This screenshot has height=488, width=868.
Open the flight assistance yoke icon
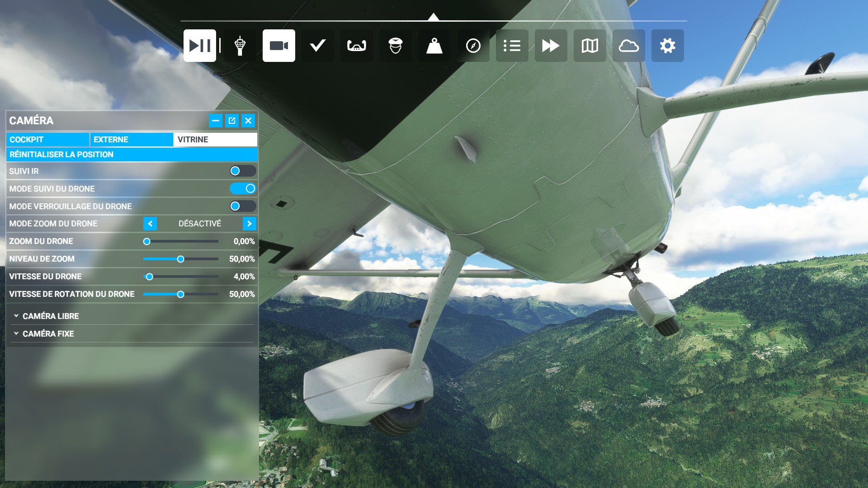point(356,46)
